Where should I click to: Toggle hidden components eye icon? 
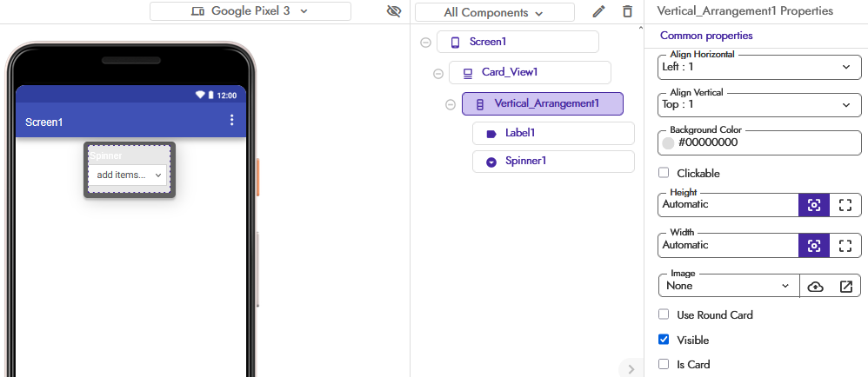coord(393,11)
